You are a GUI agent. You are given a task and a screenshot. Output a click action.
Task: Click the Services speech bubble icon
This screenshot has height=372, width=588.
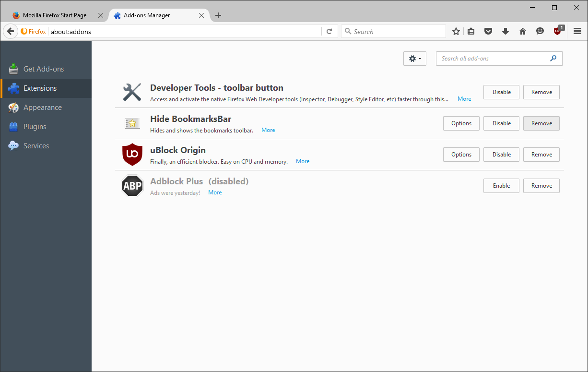[x=13, y=145]
